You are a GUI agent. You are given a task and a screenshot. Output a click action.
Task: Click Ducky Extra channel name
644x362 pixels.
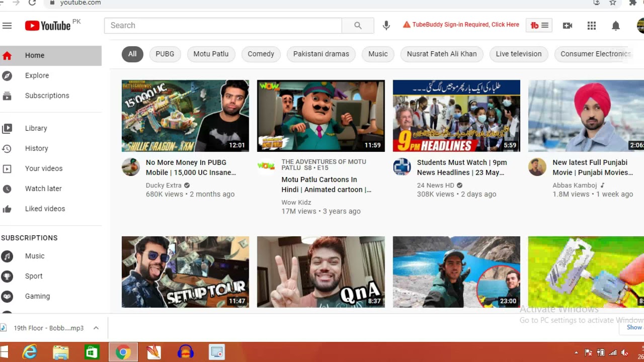[x=164, y=185]
